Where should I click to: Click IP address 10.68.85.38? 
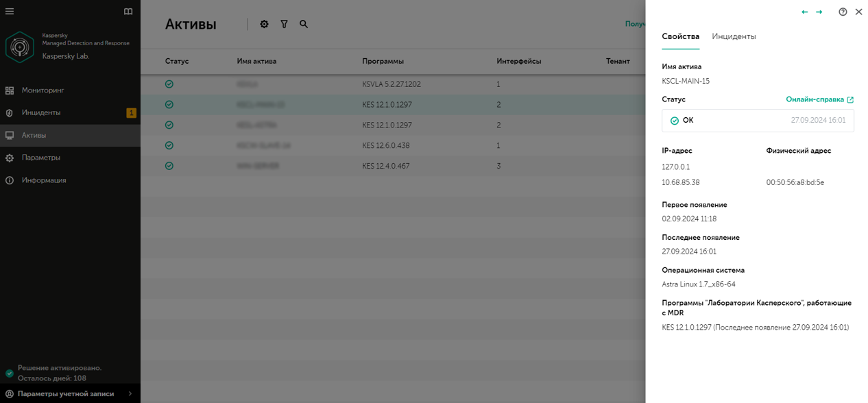point(680,182)
